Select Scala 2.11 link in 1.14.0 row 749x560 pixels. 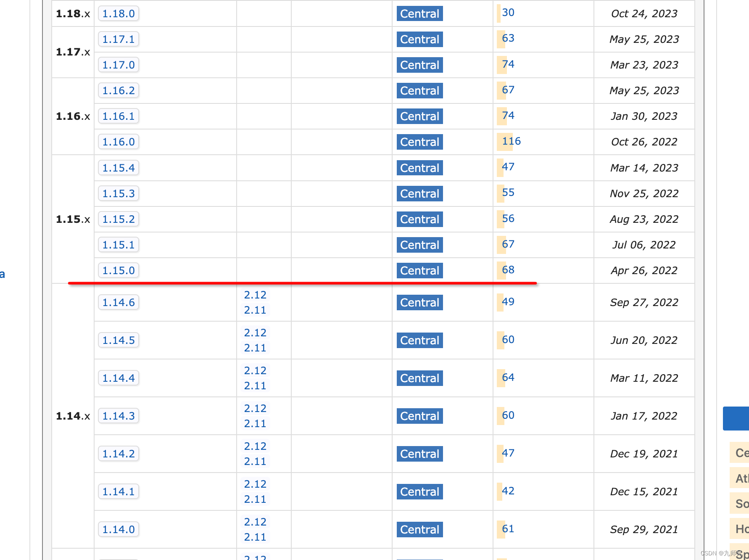pyautogui.click(x=255, y=537)
